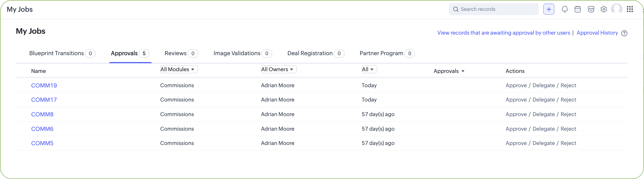
Task: Switch to the Blueprint Transitions tab
Action: click(62, 53)
